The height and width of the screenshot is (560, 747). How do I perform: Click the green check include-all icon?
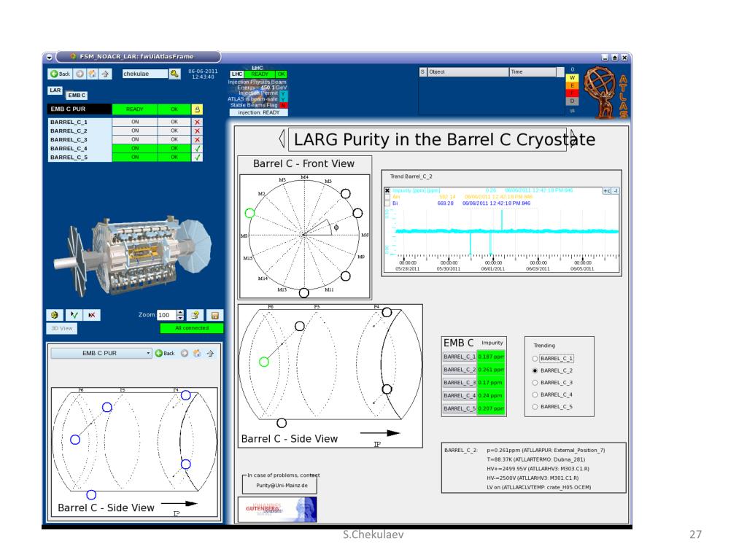[x=74, y=315]
